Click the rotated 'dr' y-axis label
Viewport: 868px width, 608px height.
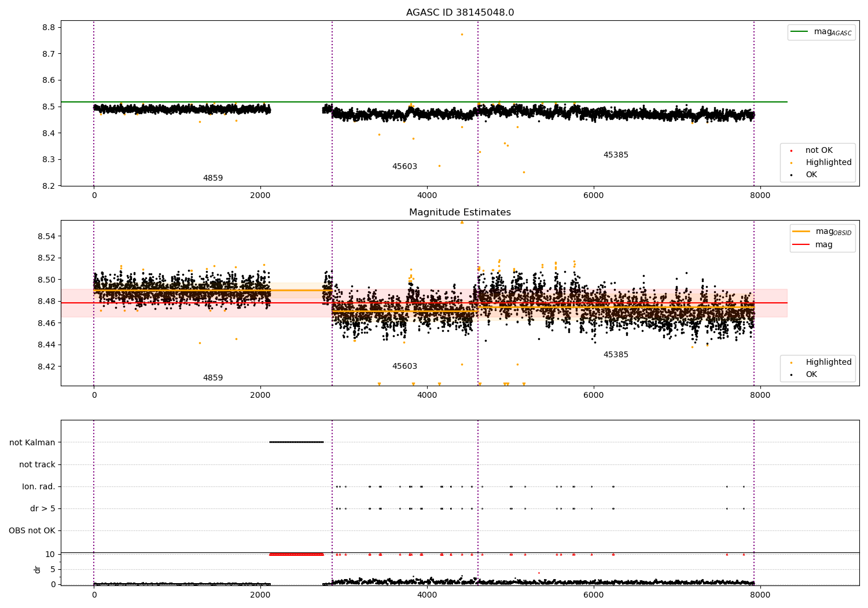pos(38,569)
